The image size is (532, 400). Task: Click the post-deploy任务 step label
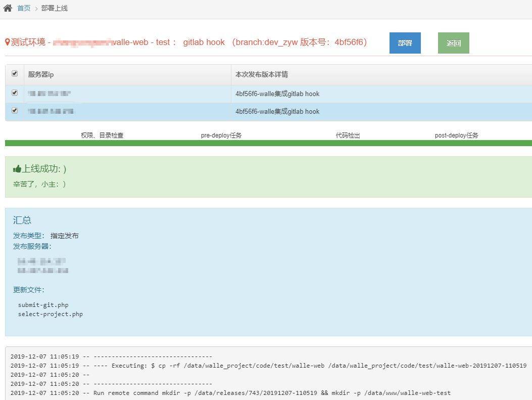[x=457, y=135]
